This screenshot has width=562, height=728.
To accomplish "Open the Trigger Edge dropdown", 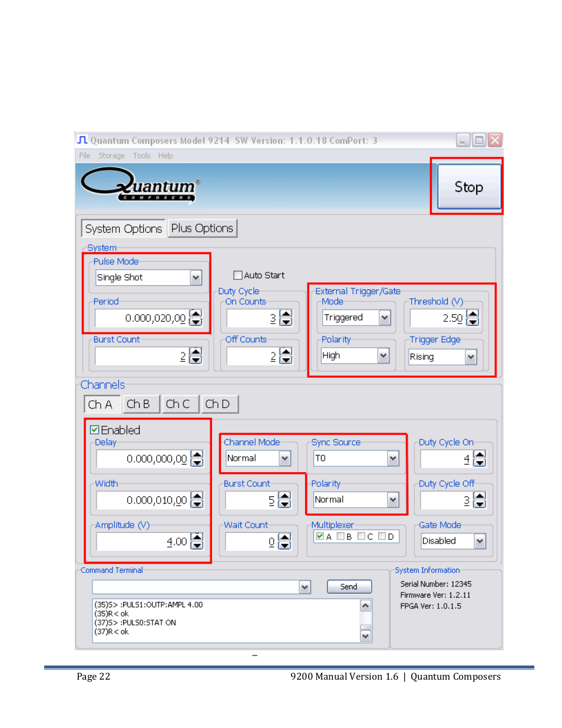I will click(x=471, y=357).
